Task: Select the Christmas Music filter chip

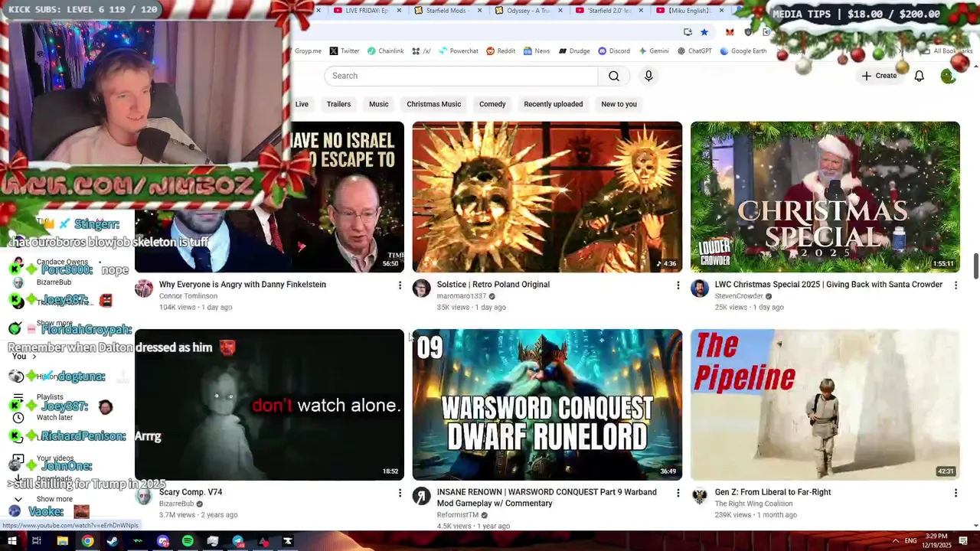Action: point(434,104)
